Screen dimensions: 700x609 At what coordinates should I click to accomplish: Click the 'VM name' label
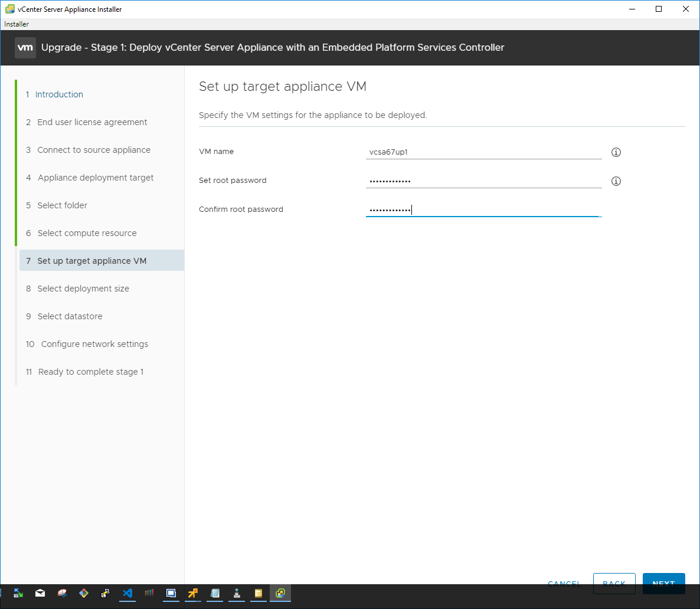pos(216,151)
